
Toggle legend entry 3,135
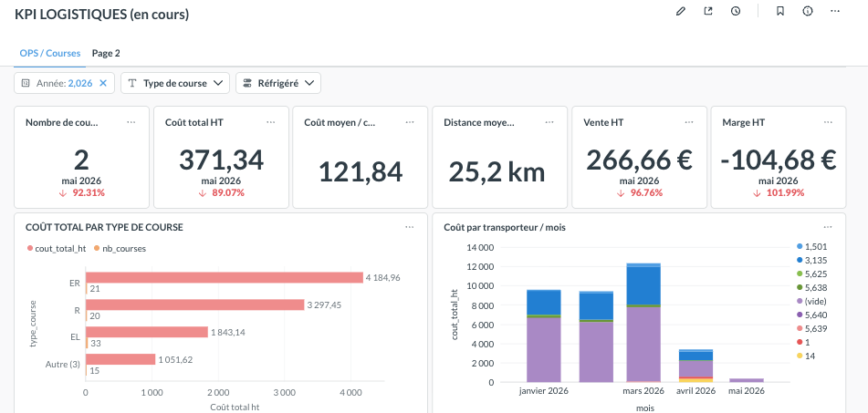tap(811, 260)
